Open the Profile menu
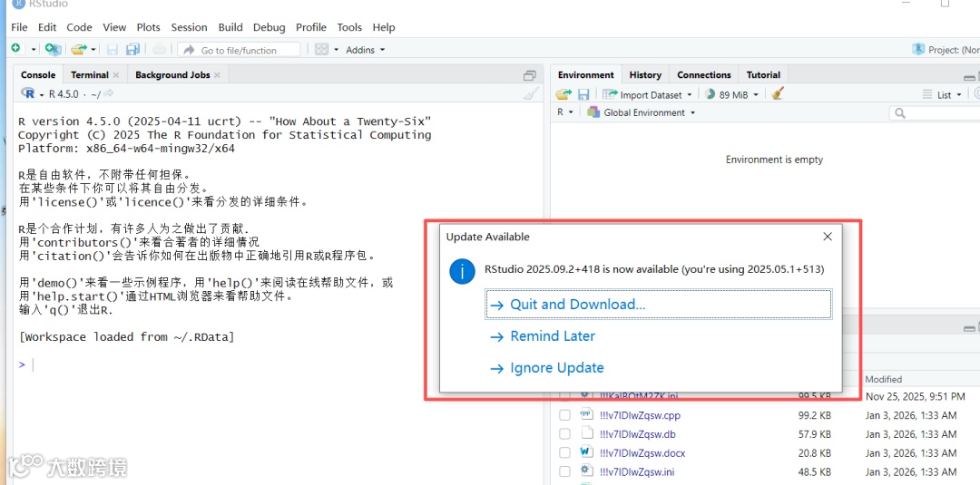The width and height of the screenshot is (980, 485). click(311, 27)
